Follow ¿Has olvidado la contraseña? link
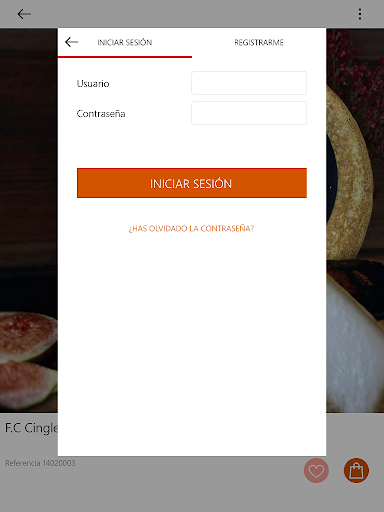This screenshot has width=384, height=512. [191, 228]
